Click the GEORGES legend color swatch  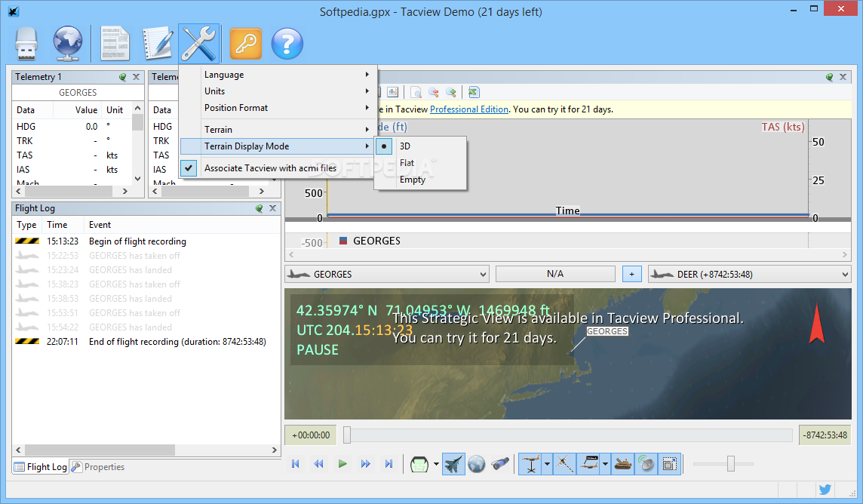point(343,241)
